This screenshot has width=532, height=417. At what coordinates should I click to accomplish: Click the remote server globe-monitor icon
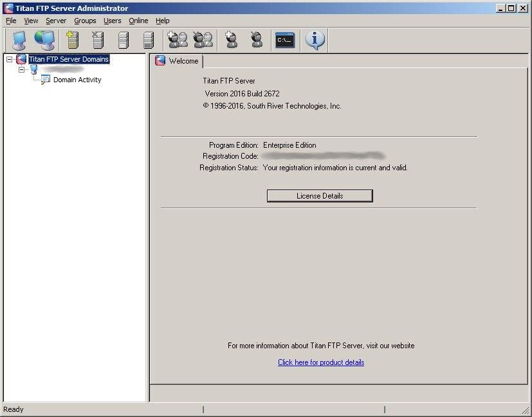[44, 40]
